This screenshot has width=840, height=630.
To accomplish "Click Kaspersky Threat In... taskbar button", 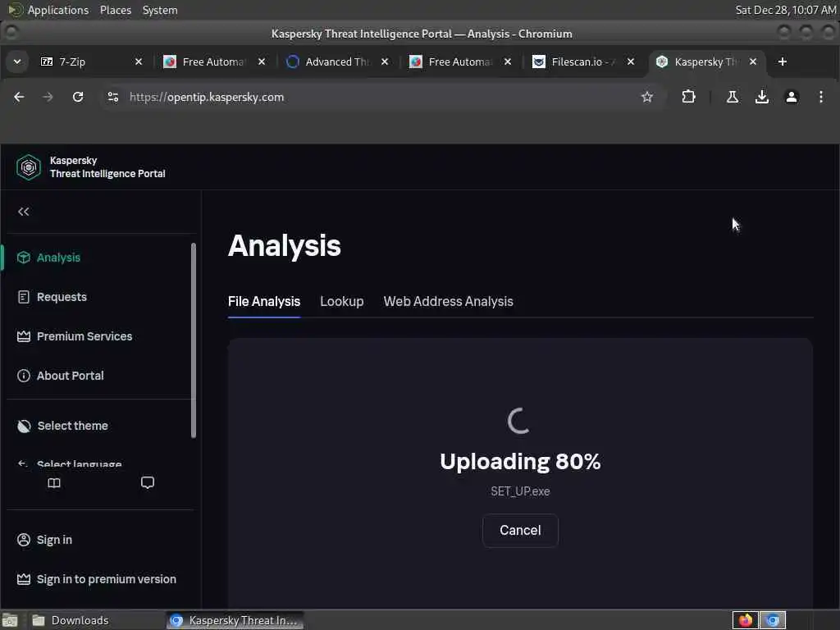I will 235,620.
